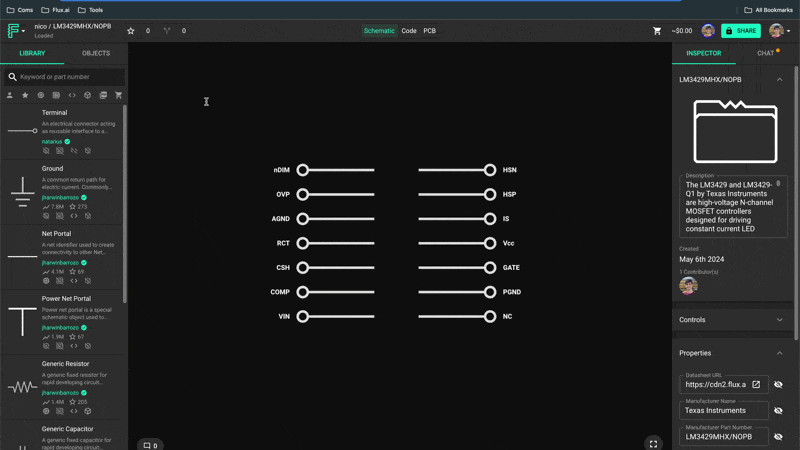Click code icon in Ground card
This screenshot has width=800, height=450.
click(74, 216)
